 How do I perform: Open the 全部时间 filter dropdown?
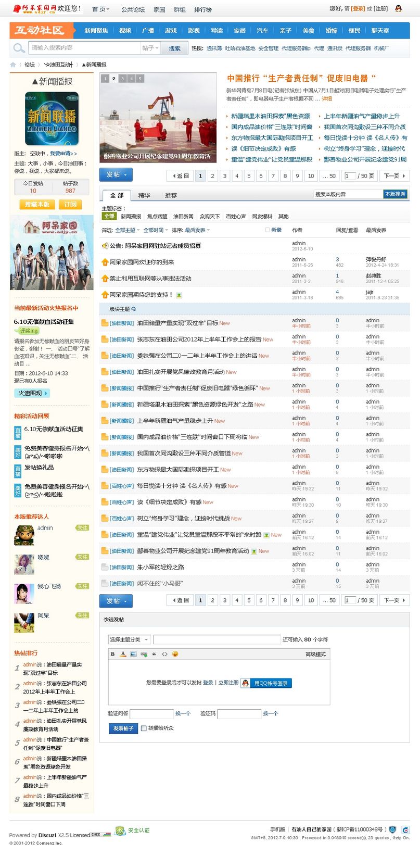(155, 230)
